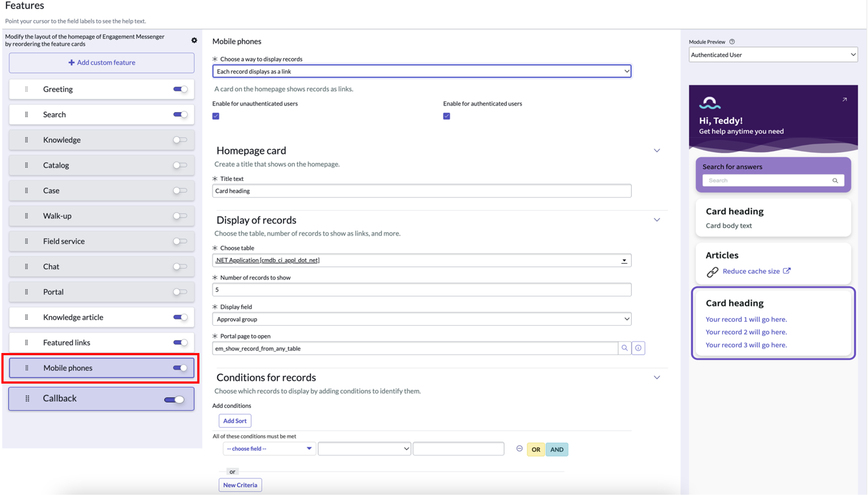The width and height of the screenshot is (868, 495).
Task: Click the condition value input field
Action: point(459,449)
